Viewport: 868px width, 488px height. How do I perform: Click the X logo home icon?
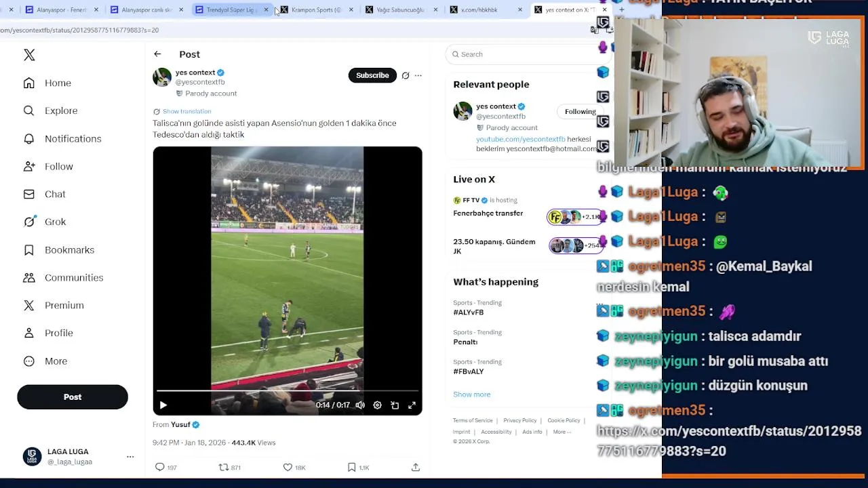(29, 55)
